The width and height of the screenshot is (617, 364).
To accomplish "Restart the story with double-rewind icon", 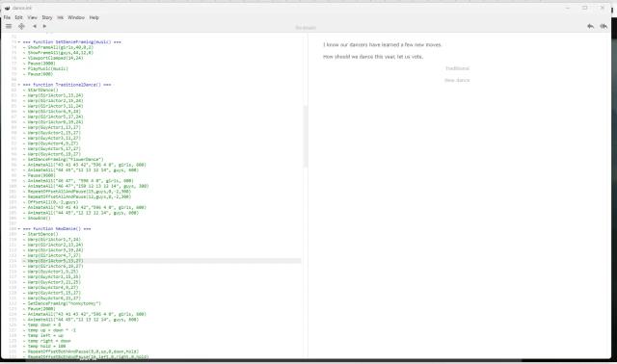I will click(604, 26).
